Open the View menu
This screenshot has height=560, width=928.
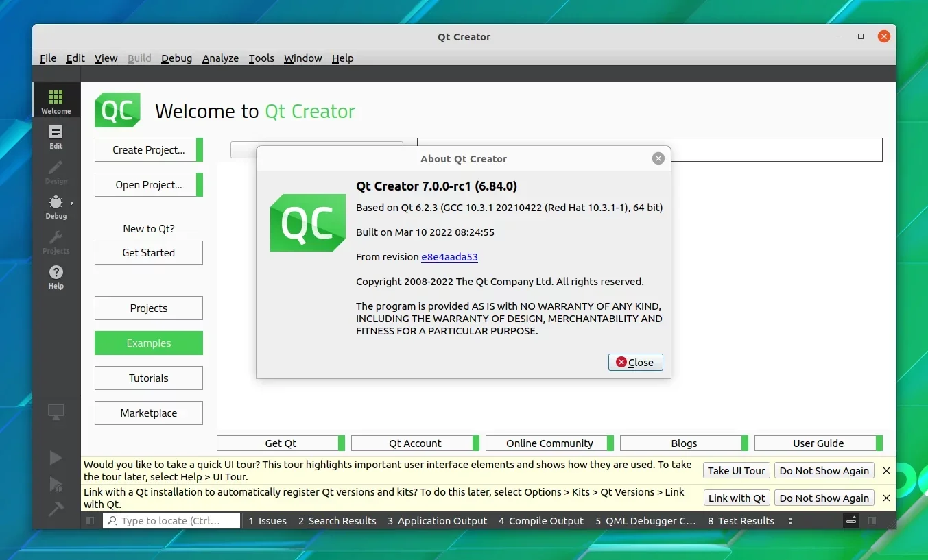106,58
